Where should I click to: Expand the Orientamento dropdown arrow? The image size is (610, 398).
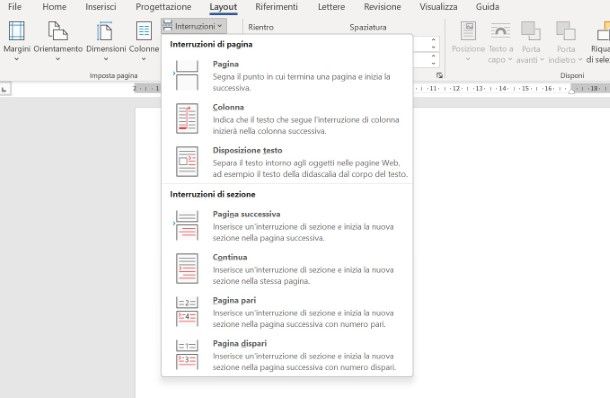click(x=58, y=59)
